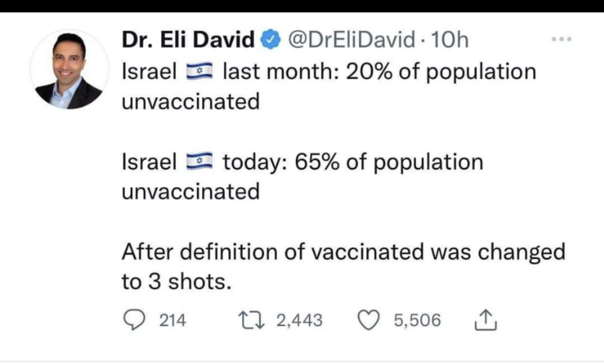604x364 pixels.
Task: Click the 5,506 likes count
Action: [x=417, y=320]
